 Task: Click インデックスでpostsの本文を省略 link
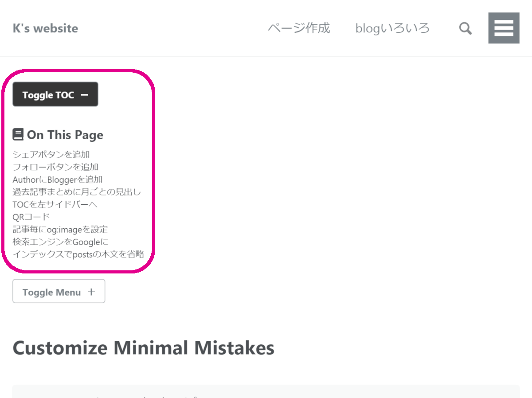coord(78,254)
